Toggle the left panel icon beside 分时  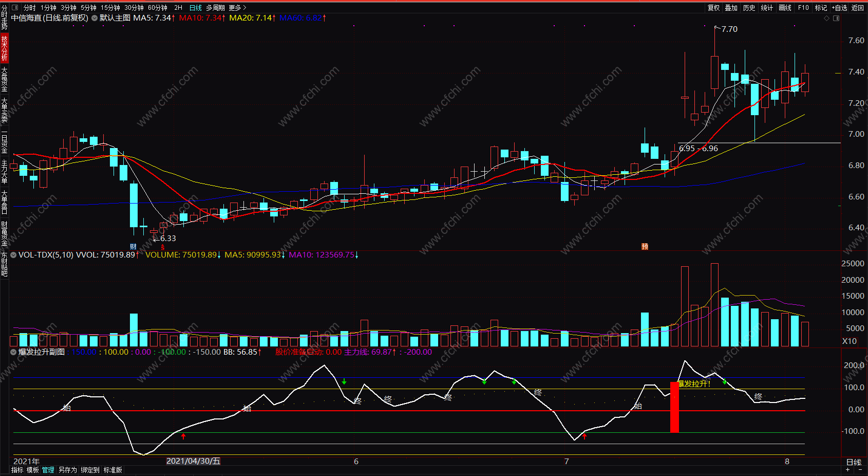[15, 8]
